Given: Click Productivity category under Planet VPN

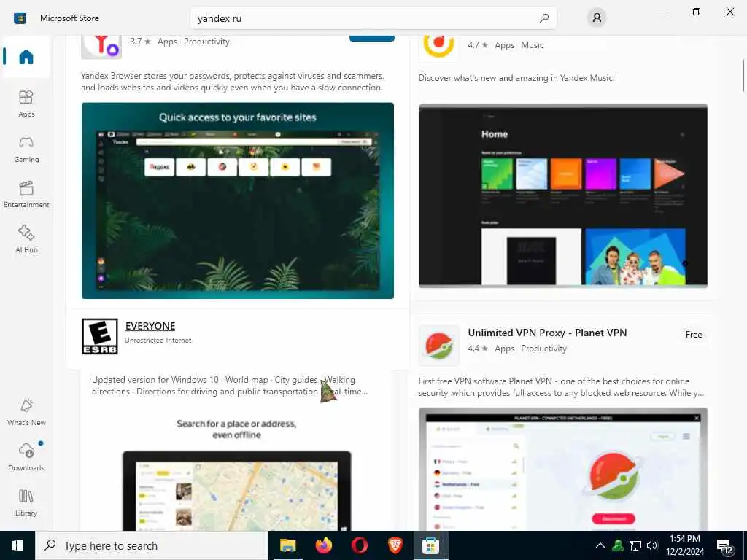Looking at the screenshot, I should 543,348.
